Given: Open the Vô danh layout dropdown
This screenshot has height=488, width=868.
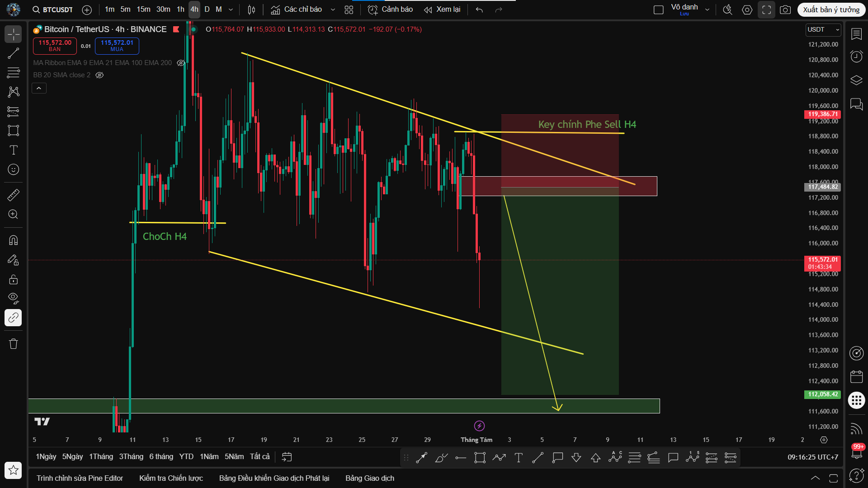Looking at the screenshot, I should coord(707,9).
